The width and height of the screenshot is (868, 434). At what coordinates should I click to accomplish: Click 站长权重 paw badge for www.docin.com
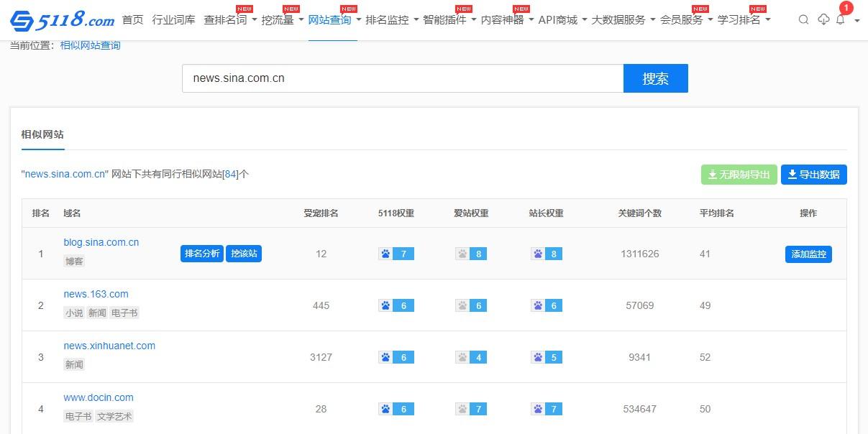click(547, 409)
